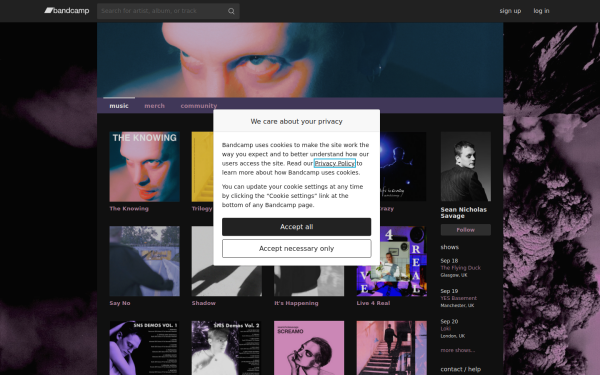Click Sean Nicholas Savage artist name

(463, 213)
